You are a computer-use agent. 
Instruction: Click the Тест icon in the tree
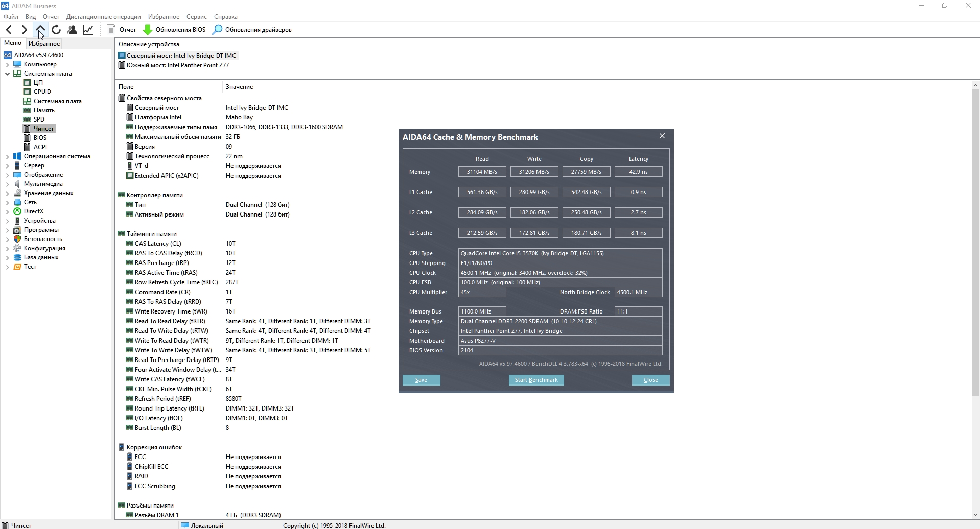[17, 267]
